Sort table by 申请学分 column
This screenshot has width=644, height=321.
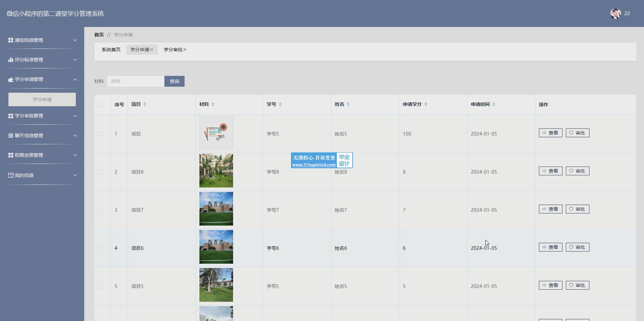(x=426, y=105)
